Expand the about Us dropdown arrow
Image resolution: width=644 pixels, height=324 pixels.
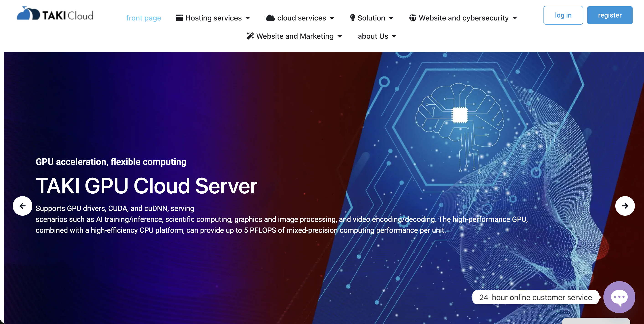pyautogui.click(x=394, y=36)
